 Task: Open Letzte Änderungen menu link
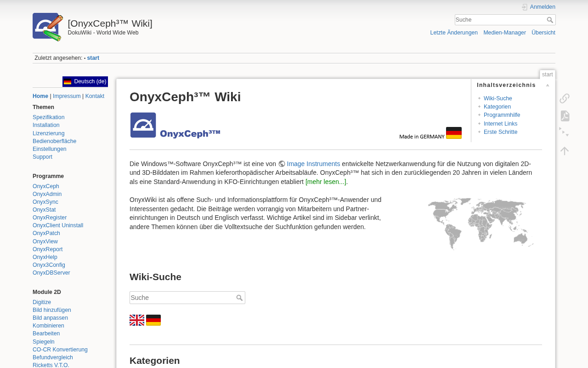pyautogui.click(x=454, y=33)
